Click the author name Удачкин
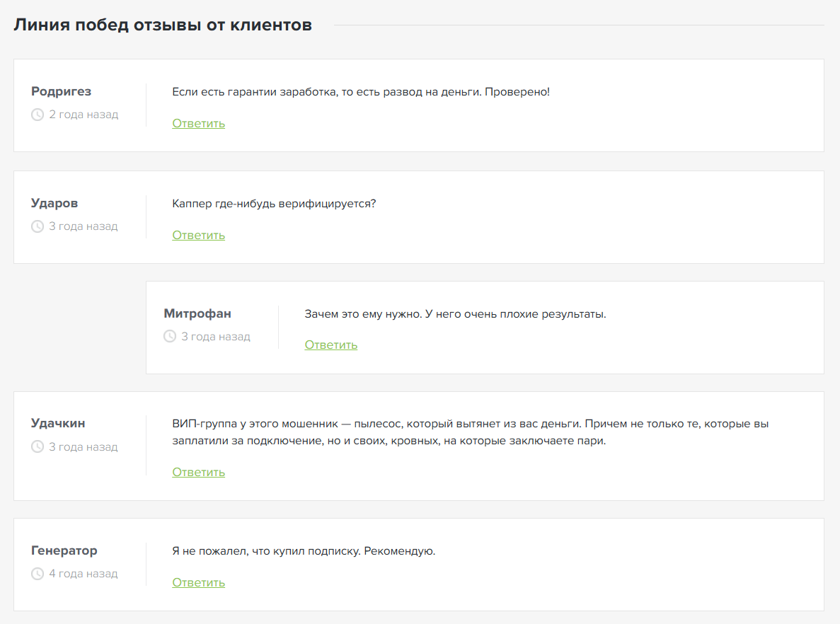Viewport: 840px width, 624px height. click(x=58, y=423)
